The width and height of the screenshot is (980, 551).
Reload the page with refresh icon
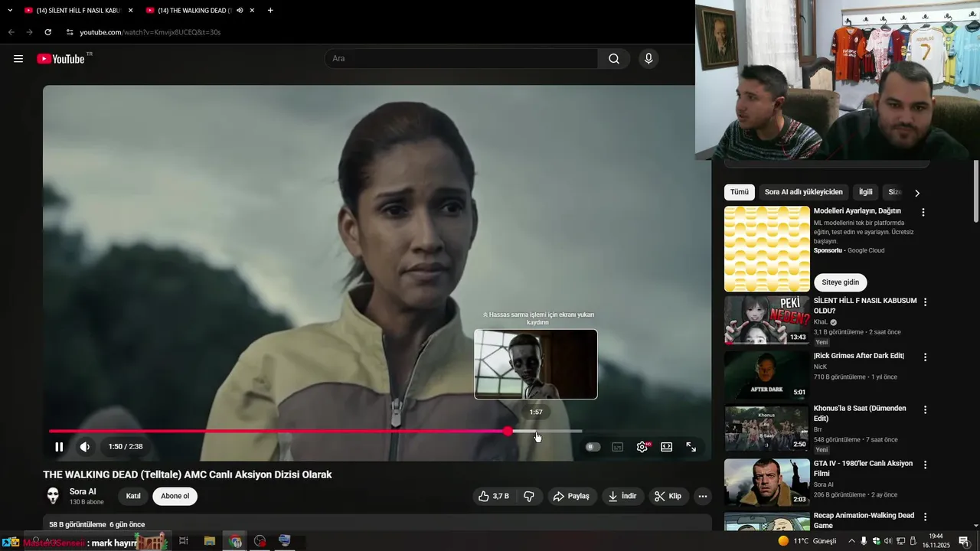tap(47, 32)
